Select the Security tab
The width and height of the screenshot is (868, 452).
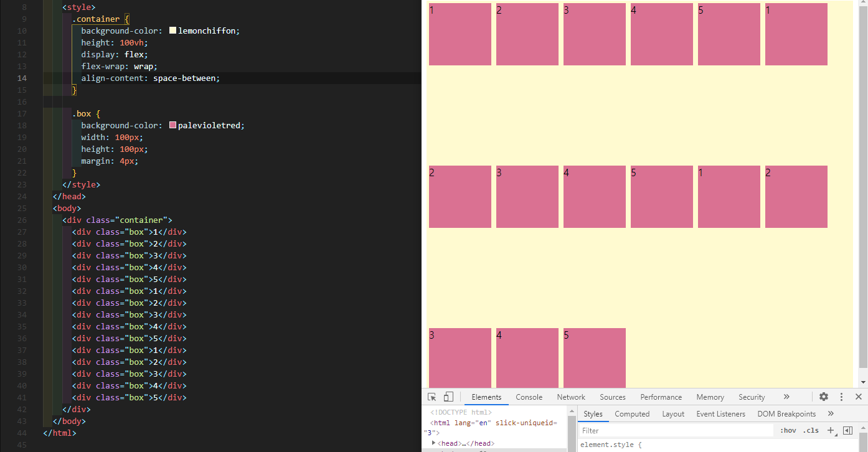click(x=752, y=397)
